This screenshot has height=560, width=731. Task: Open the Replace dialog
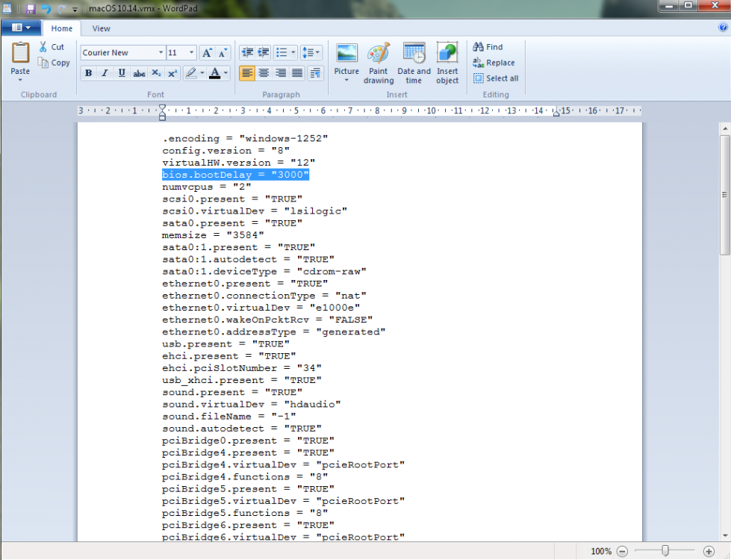tap(494, 63)
